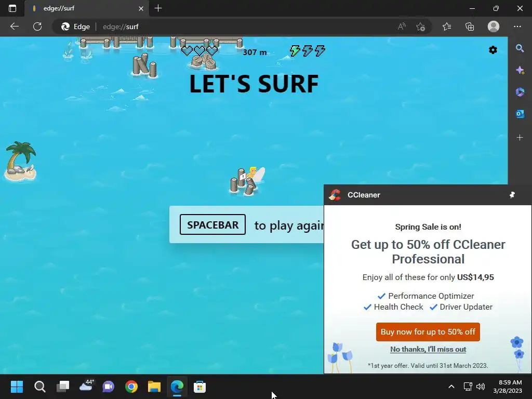The height and width of the screenshot is (399, 532).
Task: Add this page to favorites star icon
Action: coord(421,26)
